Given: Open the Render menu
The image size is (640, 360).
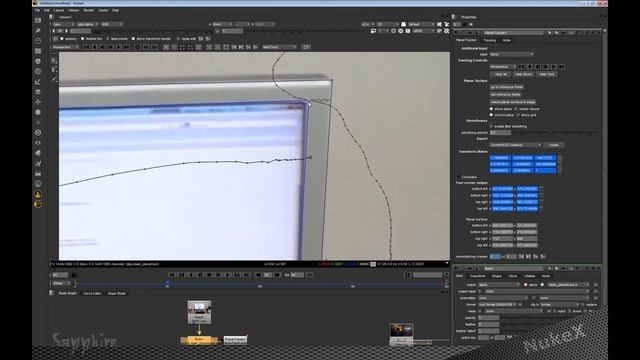Looking at the screenshot, I should (x=89, y=10).
